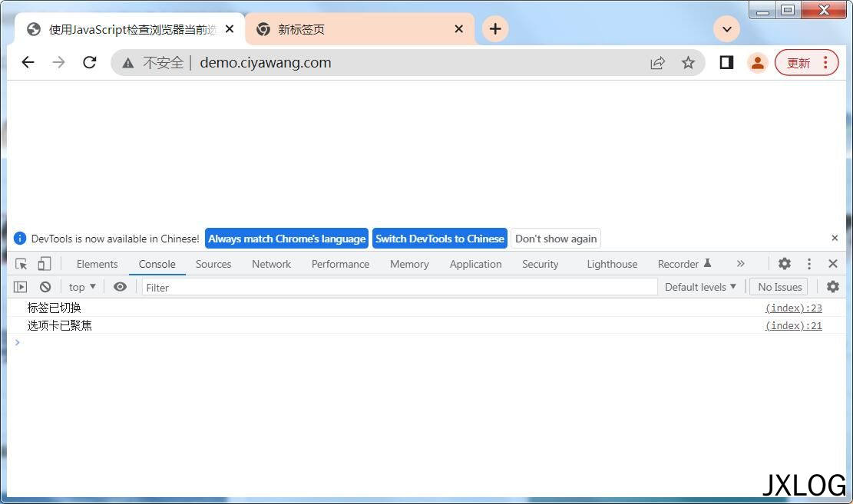Image resolution: width=853 pixels, height=504 pixels.
Task: Open console settings gear icon
Action: (832, 287)
